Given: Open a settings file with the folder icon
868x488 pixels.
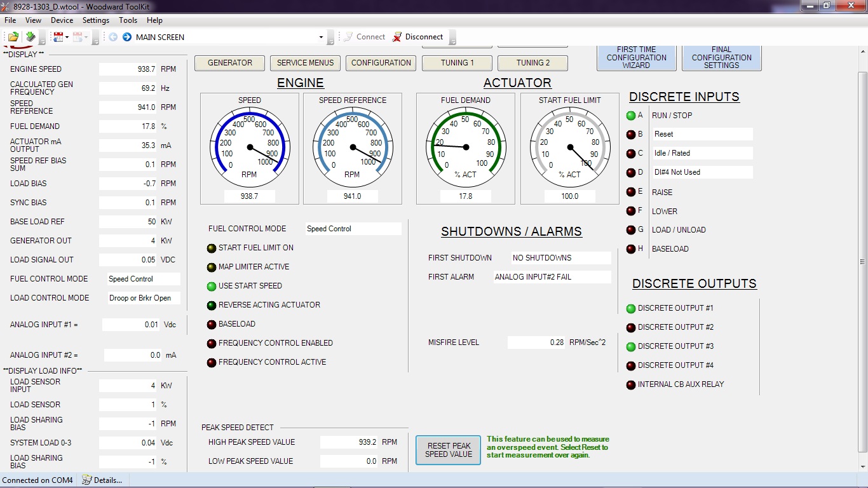Looking at the screenshot, I should (13, 37).
